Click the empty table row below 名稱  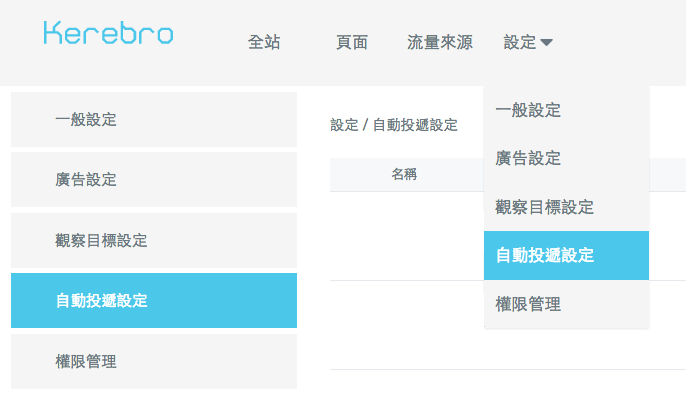coord(404,236)
